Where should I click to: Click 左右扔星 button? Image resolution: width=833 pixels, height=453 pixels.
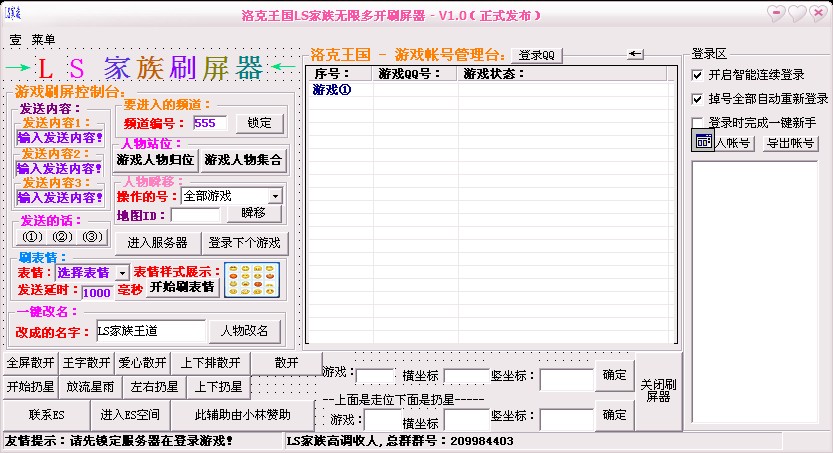(x=154, y=387)
